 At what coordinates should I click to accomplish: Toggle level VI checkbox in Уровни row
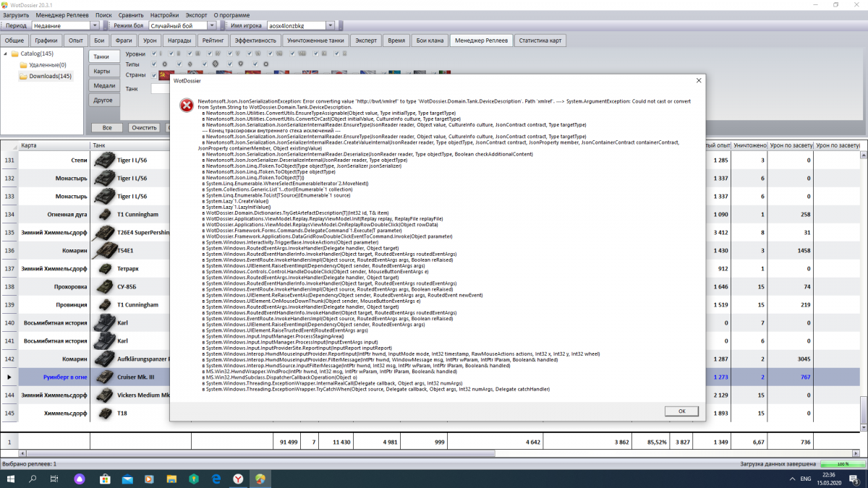pos(250,53)
